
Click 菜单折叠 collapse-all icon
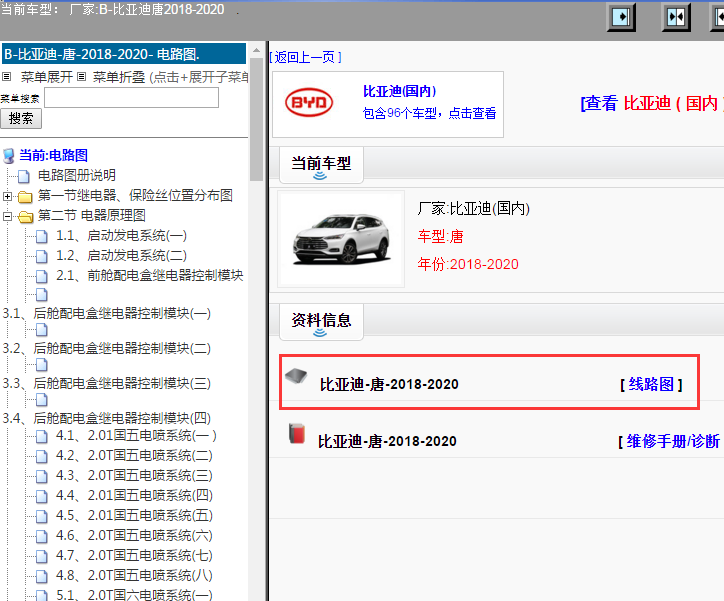[81, 77]
